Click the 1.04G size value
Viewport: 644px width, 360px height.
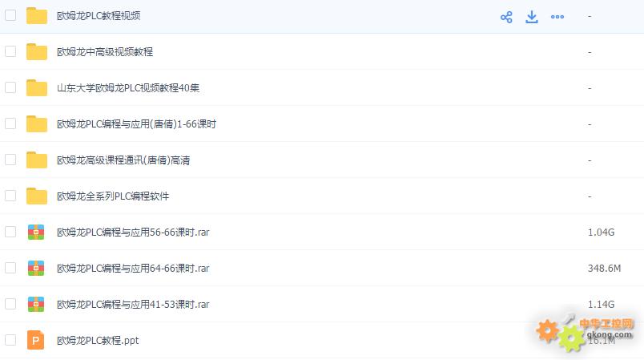coord(601,233)
